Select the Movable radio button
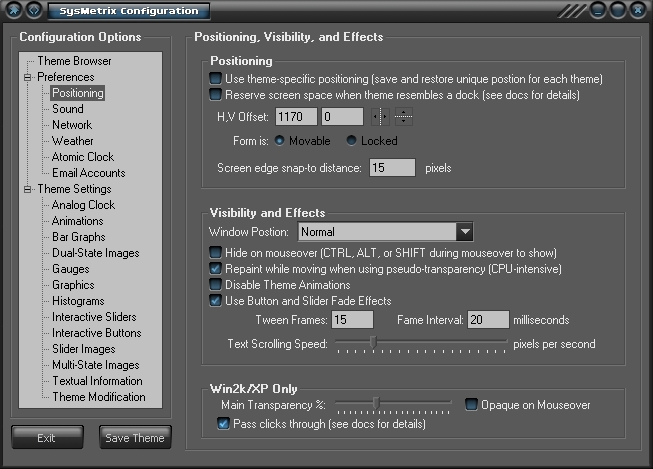 [279, 141]
